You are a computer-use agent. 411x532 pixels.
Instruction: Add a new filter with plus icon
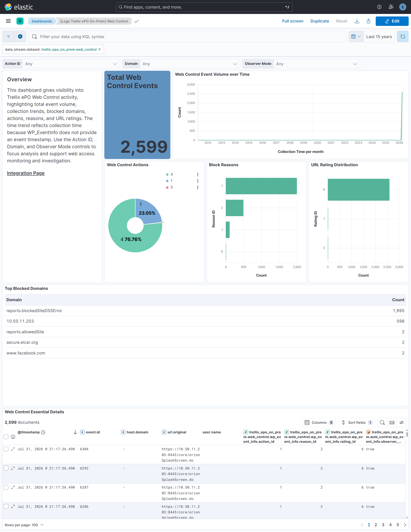[20, 37]
